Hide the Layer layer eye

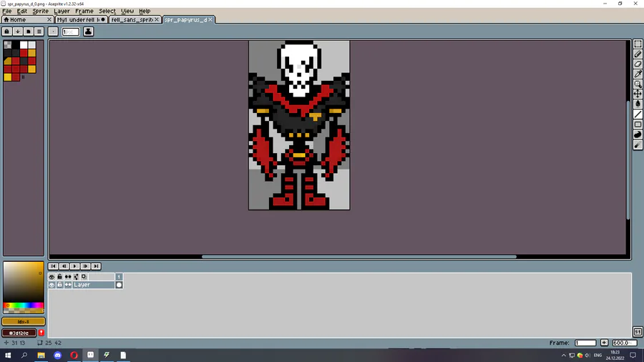point(52,285)
